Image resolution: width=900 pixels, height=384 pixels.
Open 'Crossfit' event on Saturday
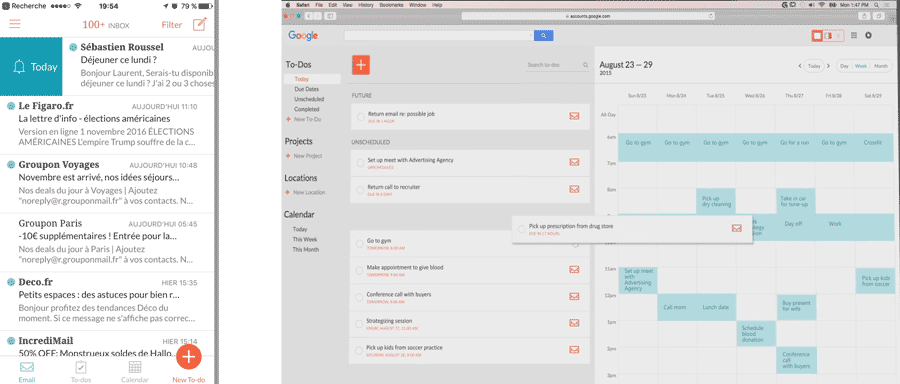tap(874, 147)
